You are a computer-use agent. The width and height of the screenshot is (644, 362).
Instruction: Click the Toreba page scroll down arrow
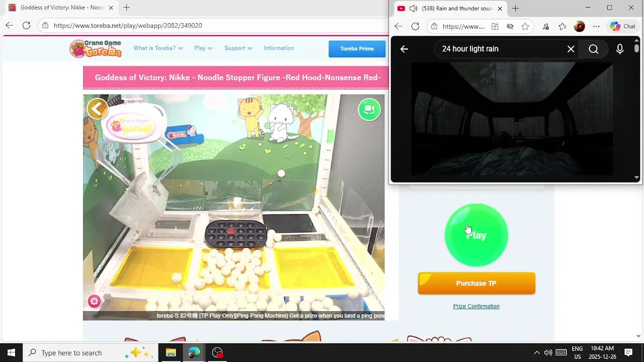[638, 336]
